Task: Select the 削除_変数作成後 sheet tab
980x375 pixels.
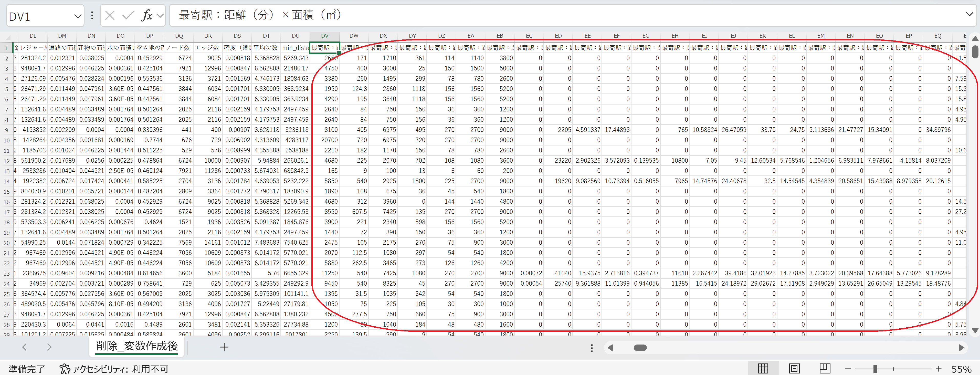Action: click(136, 346)
